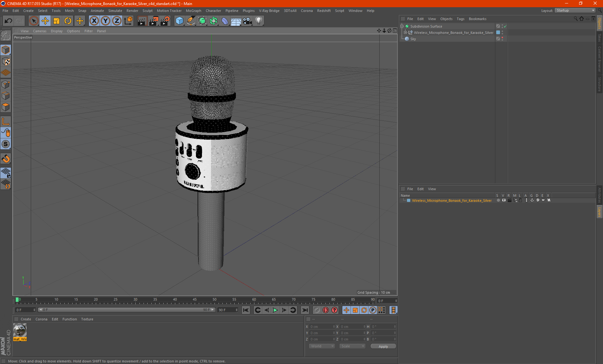Toggle layer Render clapper icon
The height and width of the screenshot is (364, 603).
509,200
